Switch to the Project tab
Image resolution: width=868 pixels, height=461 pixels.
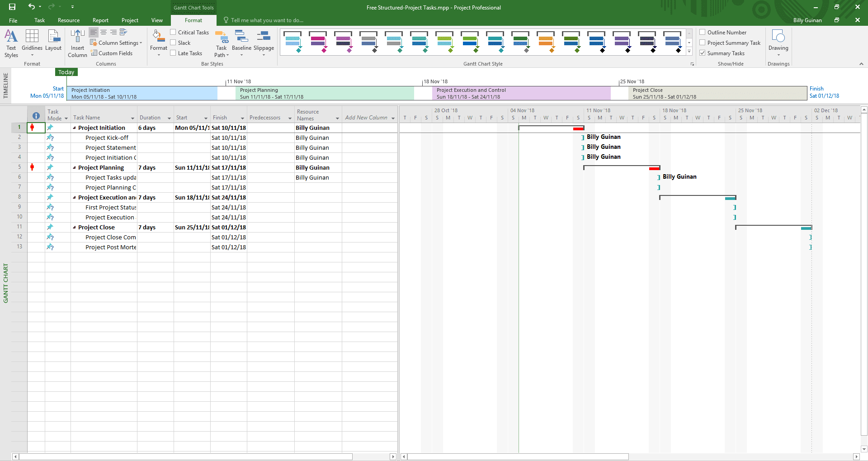tap(130, 20)
